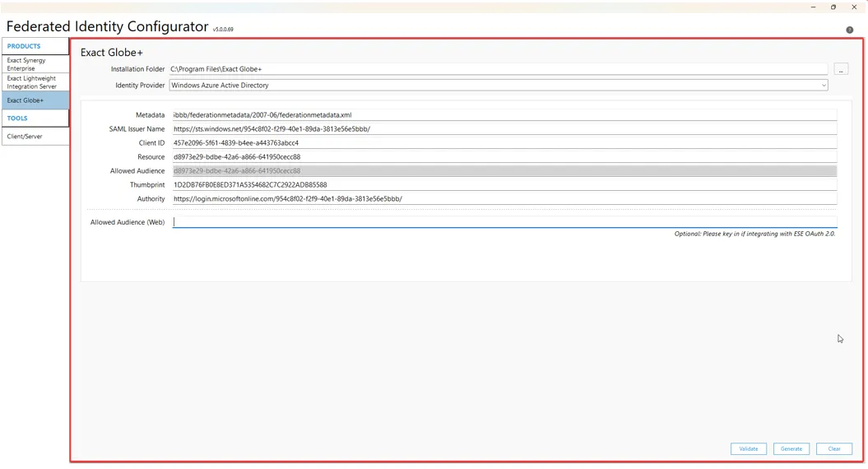
Task: Click the Thumbprint field
Action: (x=504, y=185)
